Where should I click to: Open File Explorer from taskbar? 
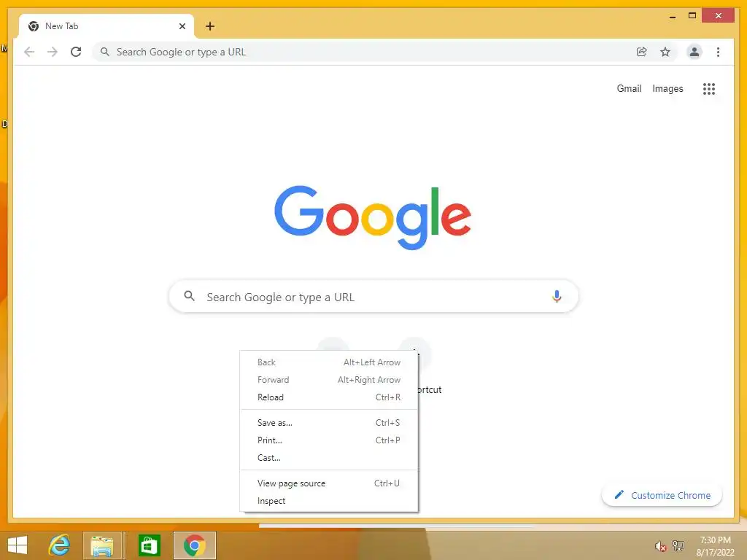click(102, 545)
